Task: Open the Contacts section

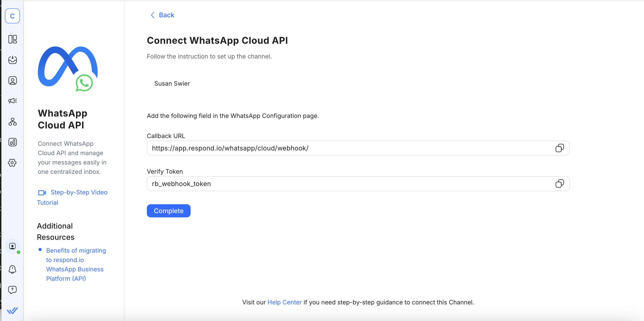Action: [x=12, y=80]
